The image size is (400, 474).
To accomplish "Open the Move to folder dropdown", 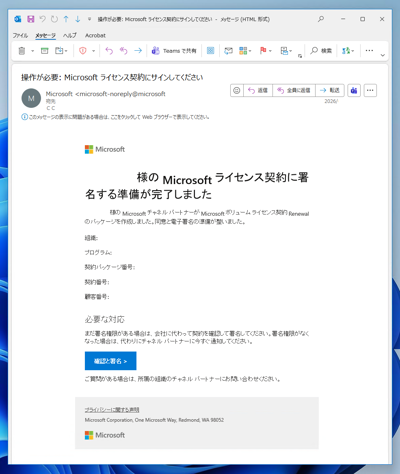I will 61,51.
